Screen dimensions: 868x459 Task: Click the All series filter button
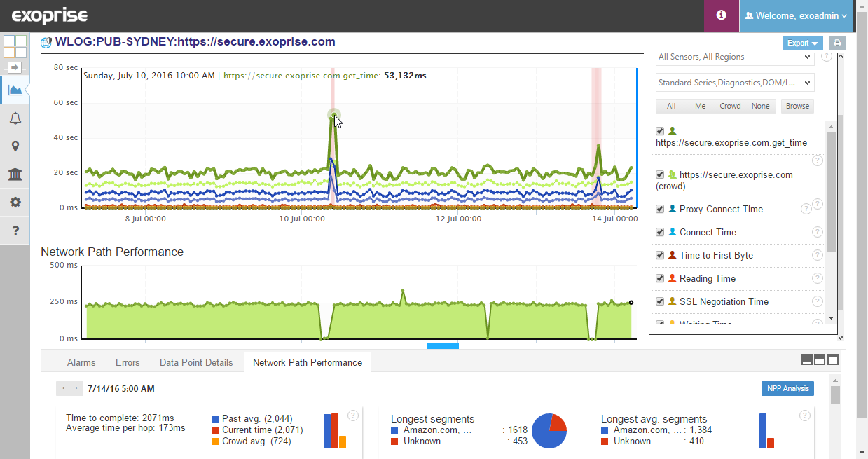tap(671, 106)
